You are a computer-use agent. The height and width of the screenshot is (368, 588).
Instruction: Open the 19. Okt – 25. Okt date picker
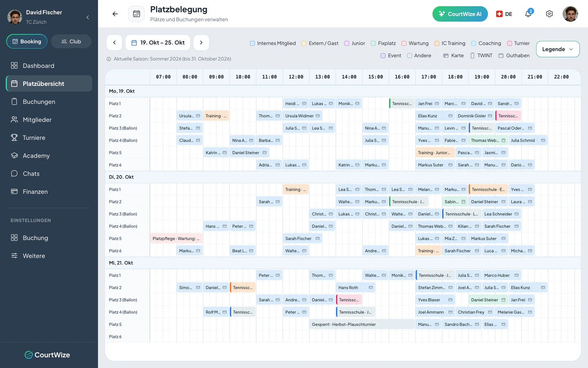(158, 43)
